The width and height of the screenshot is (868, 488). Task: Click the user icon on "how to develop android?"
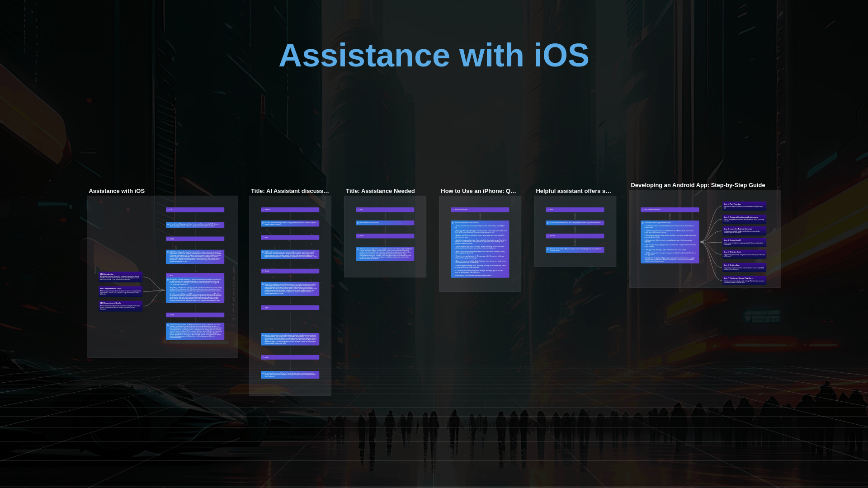[642, 209]
